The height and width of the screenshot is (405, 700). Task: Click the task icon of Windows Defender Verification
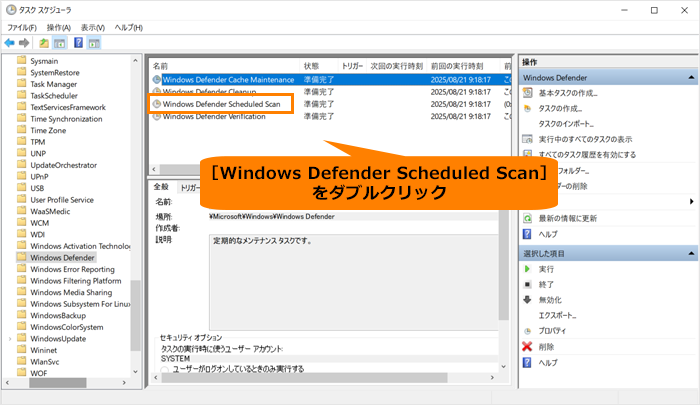[157, 117]
